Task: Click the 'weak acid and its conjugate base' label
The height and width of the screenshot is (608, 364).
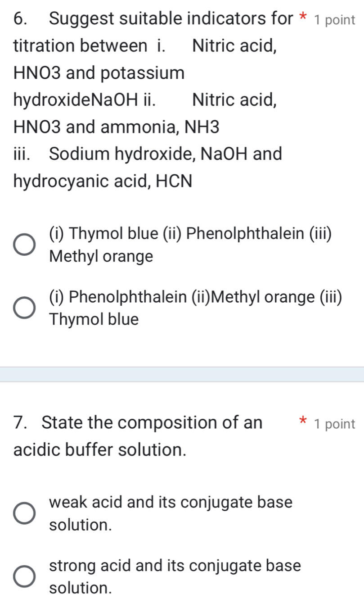Action: point(171,502)
